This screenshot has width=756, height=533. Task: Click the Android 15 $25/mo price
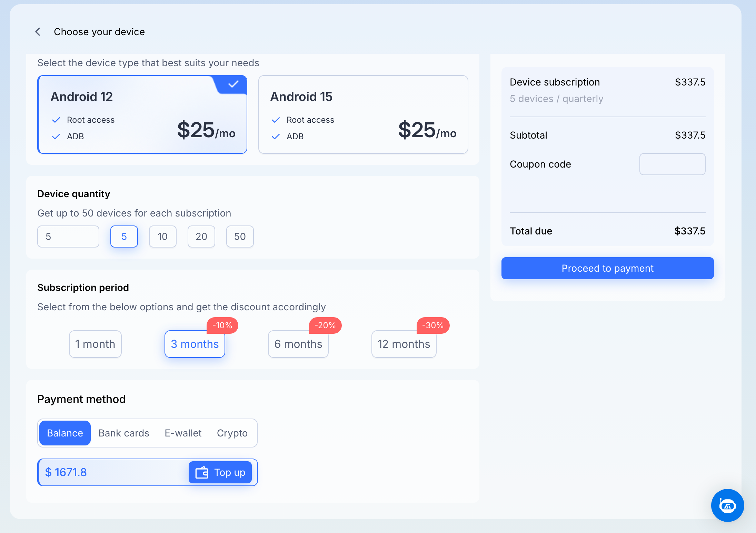coord(427,130)
